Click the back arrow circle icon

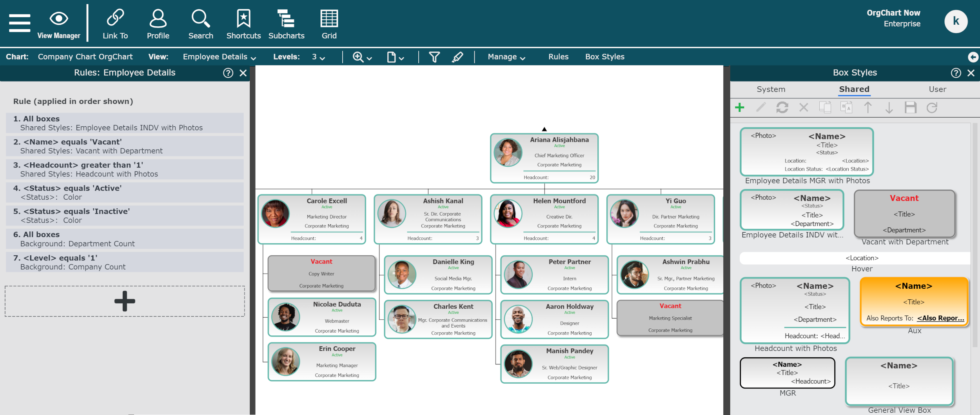(x=973, y=57)
